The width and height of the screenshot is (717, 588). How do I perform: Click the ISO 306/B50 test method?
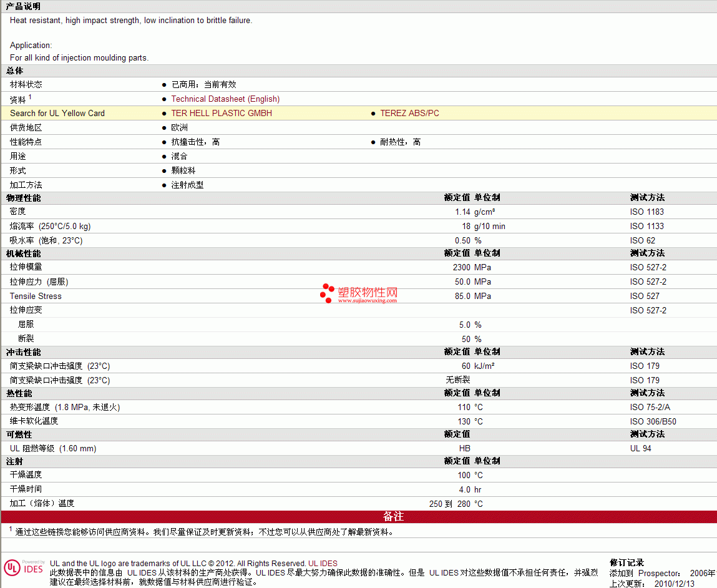coord(653,421)
